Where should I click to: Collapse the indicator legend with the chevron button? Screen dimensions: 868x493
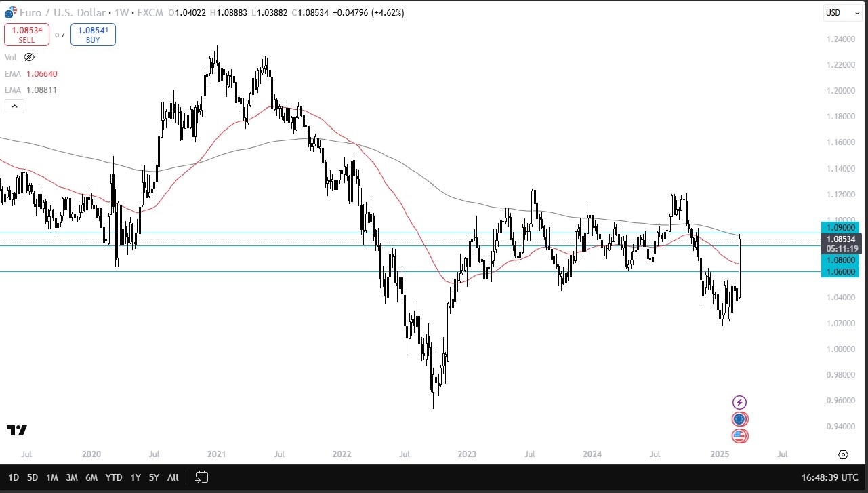[x=14, y=106]
